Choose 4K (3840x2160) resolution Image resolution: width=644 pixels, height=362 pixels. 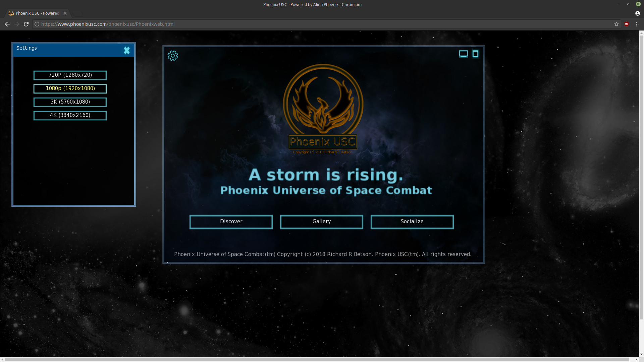coord(70,115)
